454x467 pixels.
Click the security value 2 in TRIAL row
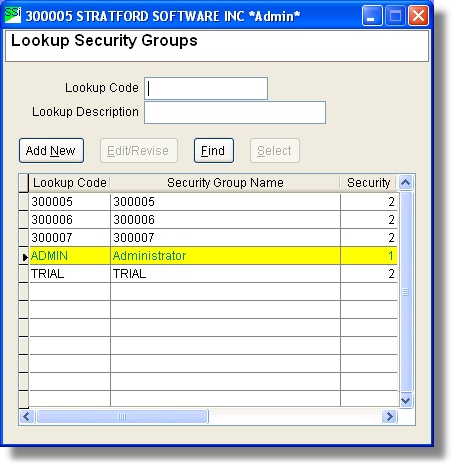pyautogui.click(x=369, y=274)
